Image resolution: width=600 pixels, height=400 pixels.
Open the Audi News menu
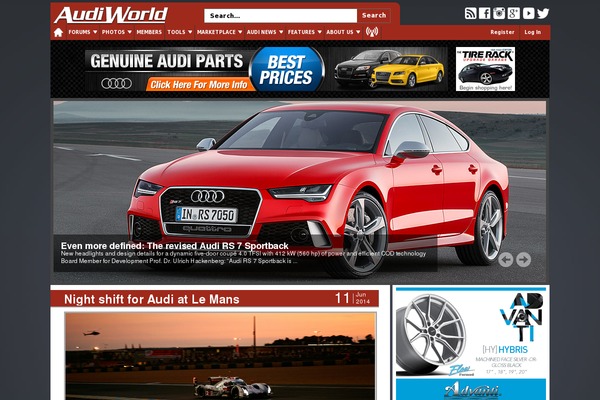coord(261,32)
